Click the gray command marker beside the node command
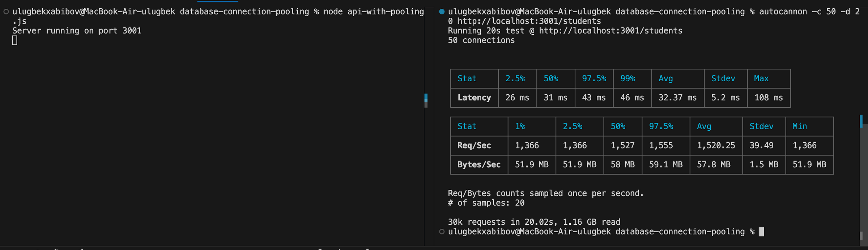This screenshot has height=250, width=868. point(6,12)
